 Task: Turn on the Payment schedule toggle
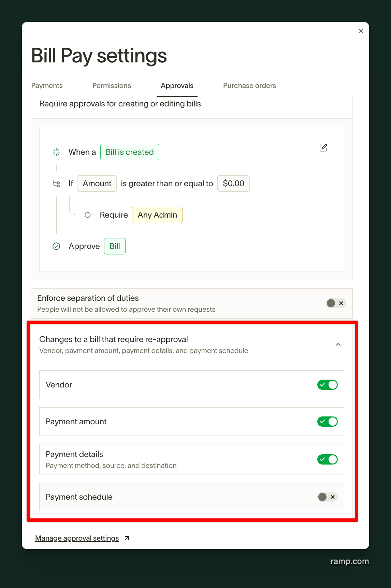coord(327,497)
